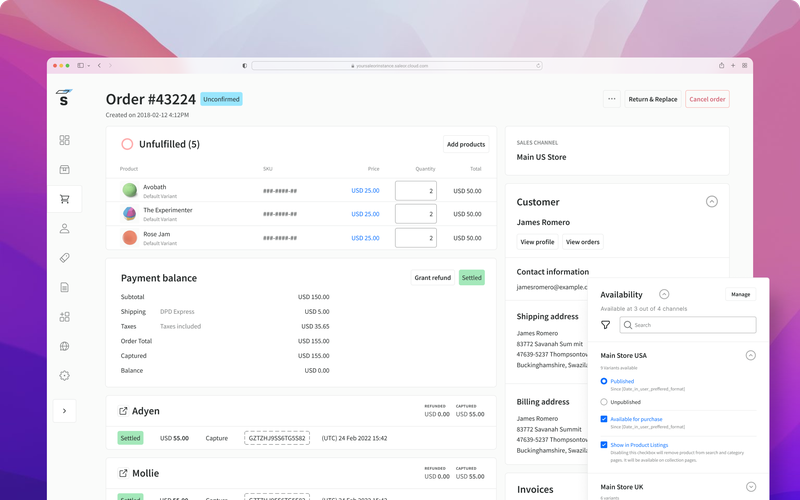Open the dashboard grid icon in sidebar
This screenshot has height=500, width=800.
(64, 140)
